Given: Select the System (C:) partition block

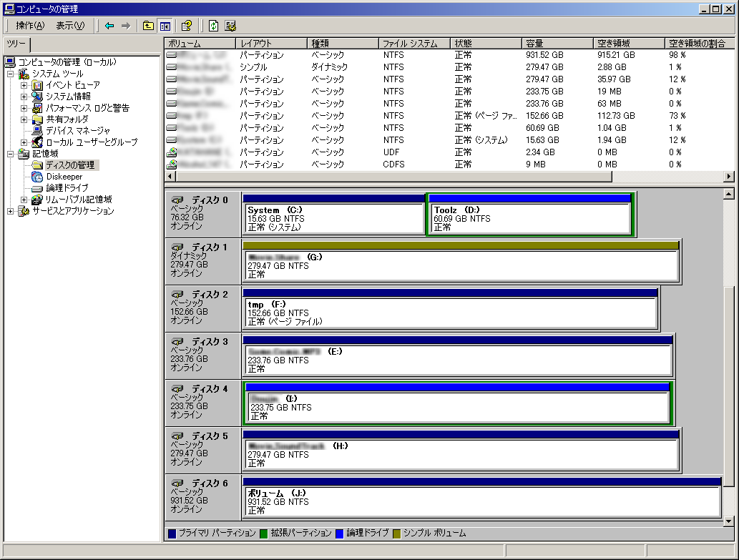Looking at the screenshot, I should pyautogui.click(x=333, y=215).
